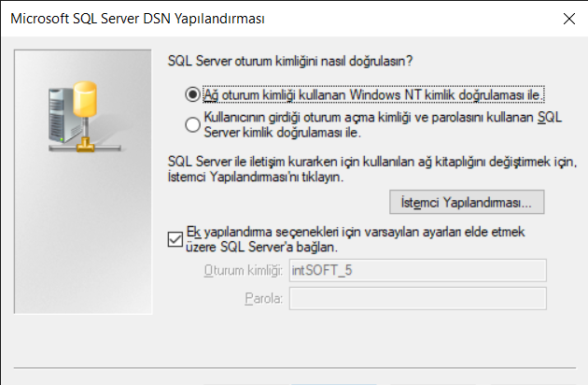Screen dimensions: 588x385
Task: Click the gray server tower icon
Action: click(x=62, y=115)
